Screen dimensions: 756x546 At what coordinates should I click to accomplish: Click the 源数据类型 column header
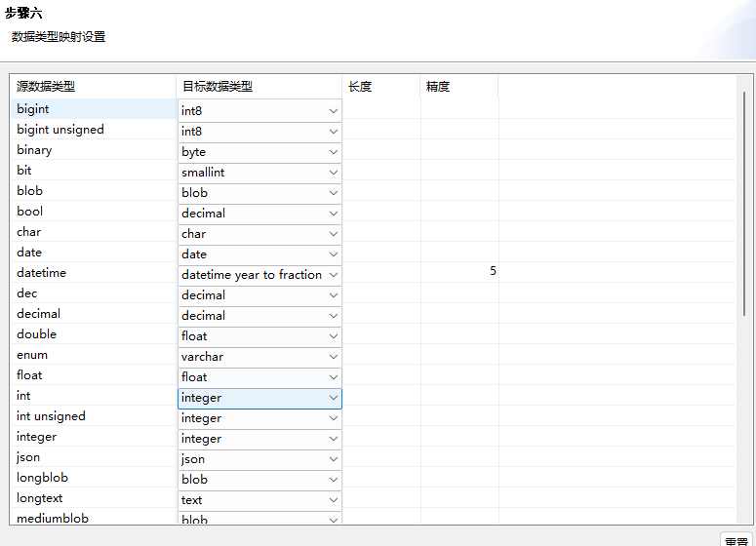click(x=93, y=87)
